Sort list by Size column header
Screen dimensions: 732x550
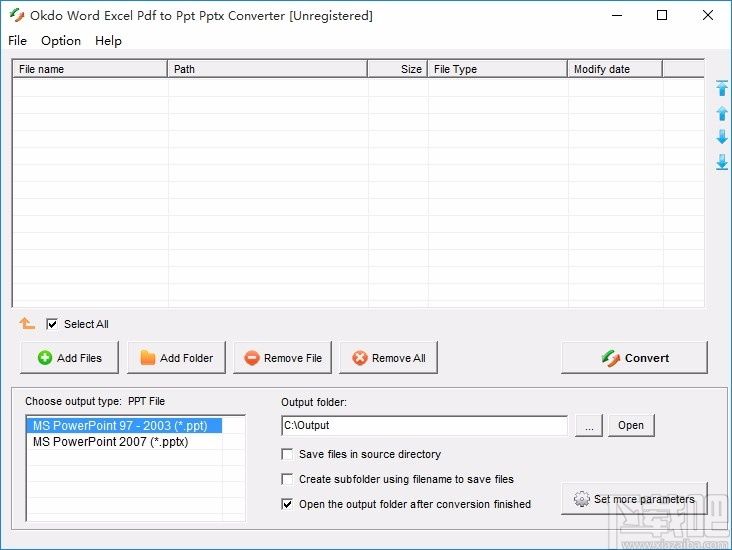coord(398,69)
